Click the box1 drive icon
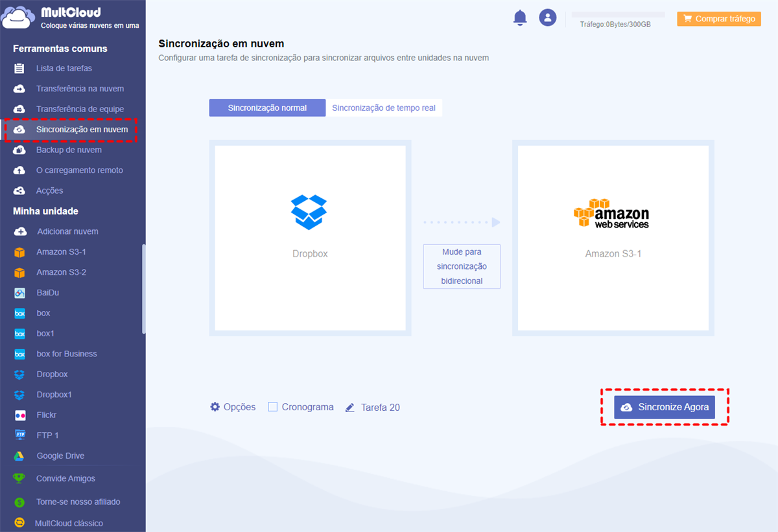This screenshot has height=532, width=778. [x=19, y=334]
